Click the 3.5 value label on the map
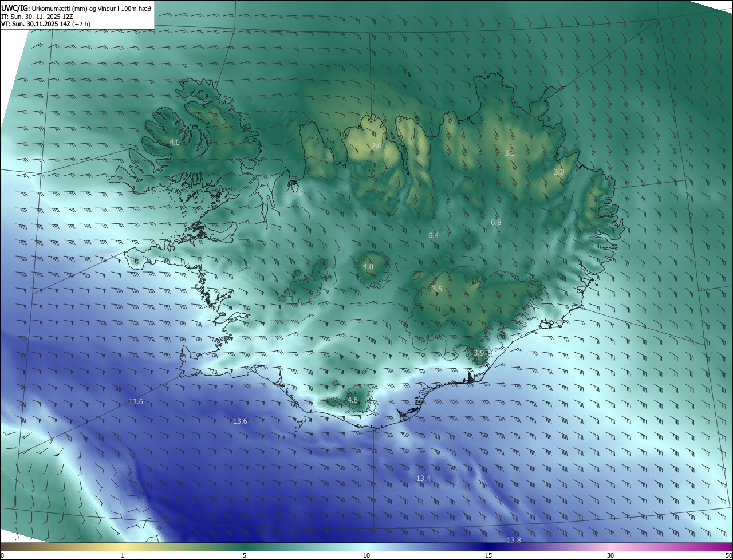 point(437,289)
